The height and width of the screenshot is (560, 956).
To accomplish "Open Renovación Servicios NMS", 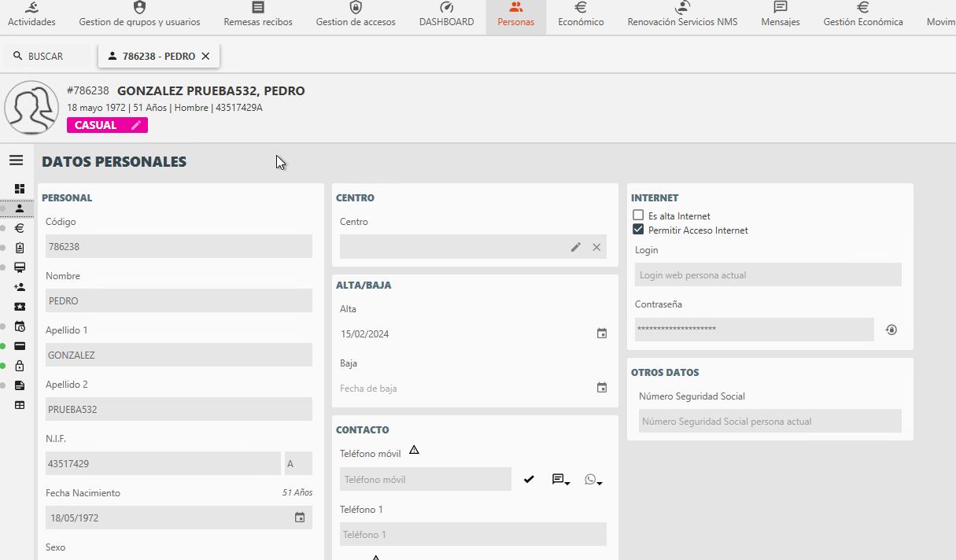I will (683, 16).
